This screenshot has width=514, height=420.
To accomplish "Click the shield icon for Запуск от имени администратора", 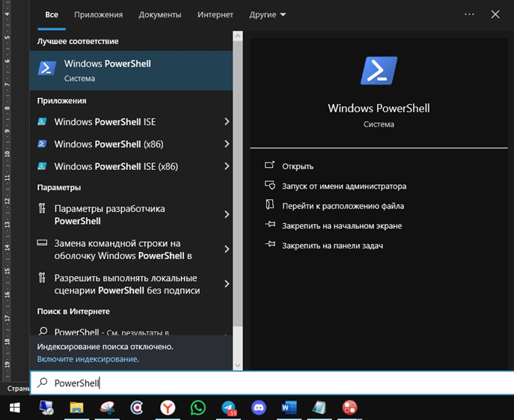I will pos(270,185).
